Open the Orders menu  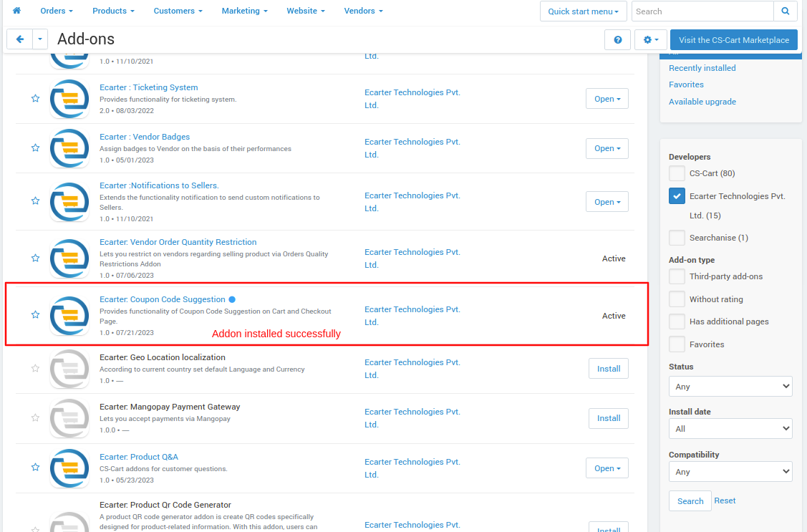click(x=57, y=11)
